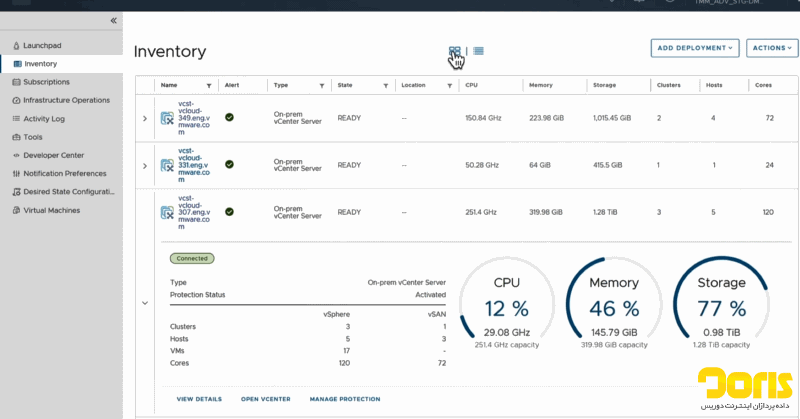Click vCenter icon for vcst-vcloud-331 row
800x419 pixels.
[167, 165]
